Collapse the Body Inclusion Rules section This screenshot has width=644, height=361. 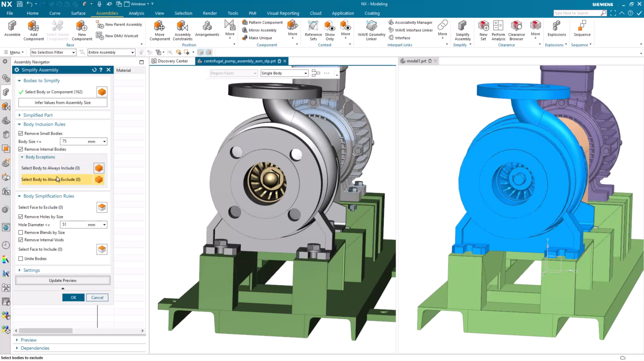[x=19, y=124]
